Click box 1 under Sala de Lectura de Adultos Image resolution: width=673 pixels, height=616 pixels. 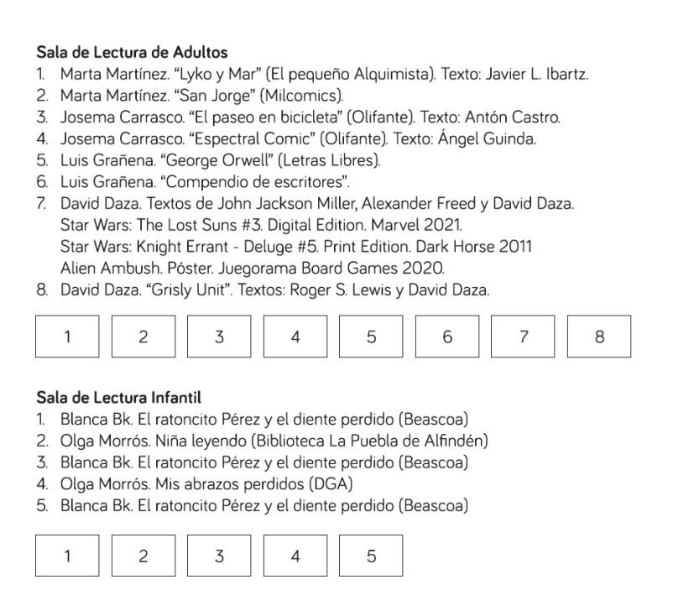pos(67,337)
